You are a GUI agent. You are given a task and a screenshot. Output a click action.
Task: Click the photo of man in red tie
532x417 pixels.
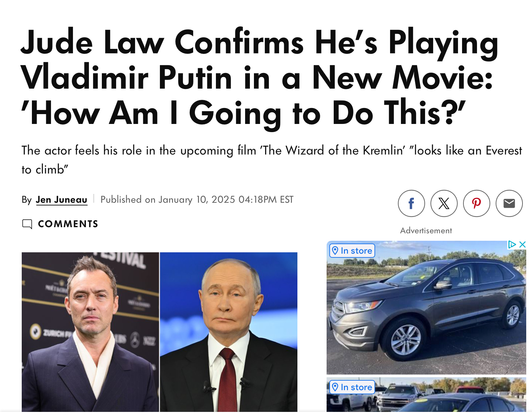click(x=228, y=332)
